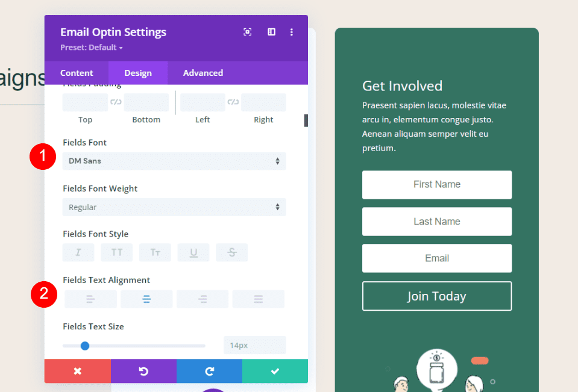Toggle right alignment for fields text
The image size is (578, 392).
202,299
